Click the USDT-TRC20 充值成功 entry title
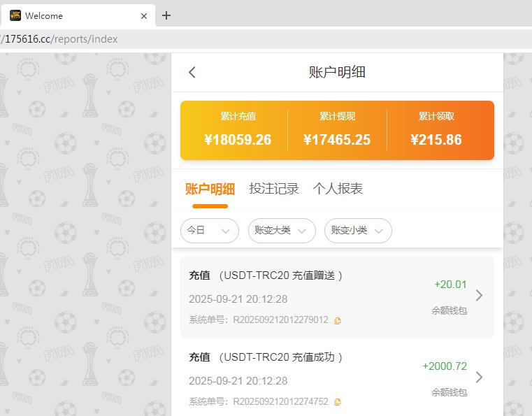532x416 pixels. click(x=266, y=357)
